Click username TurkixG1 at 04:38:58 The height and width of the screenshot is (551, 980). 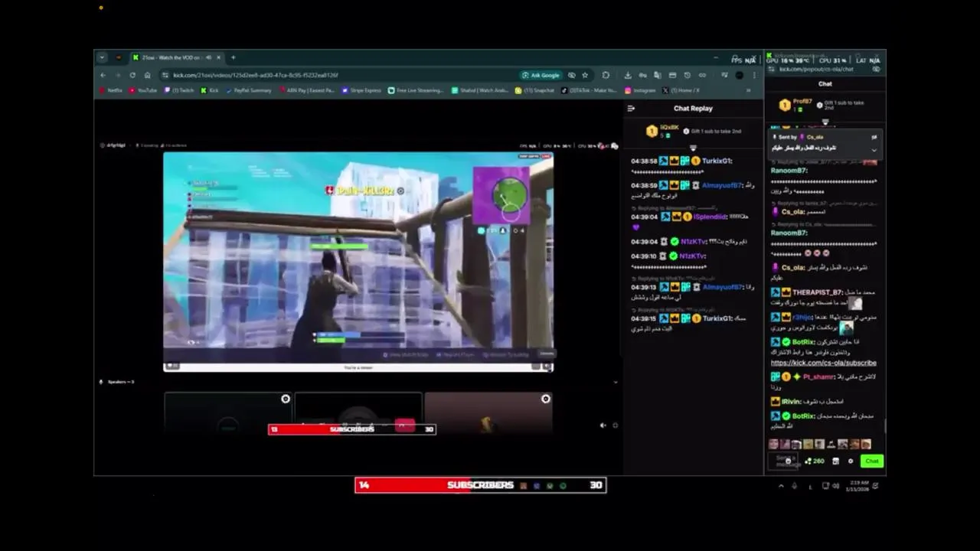coord(717,161)
